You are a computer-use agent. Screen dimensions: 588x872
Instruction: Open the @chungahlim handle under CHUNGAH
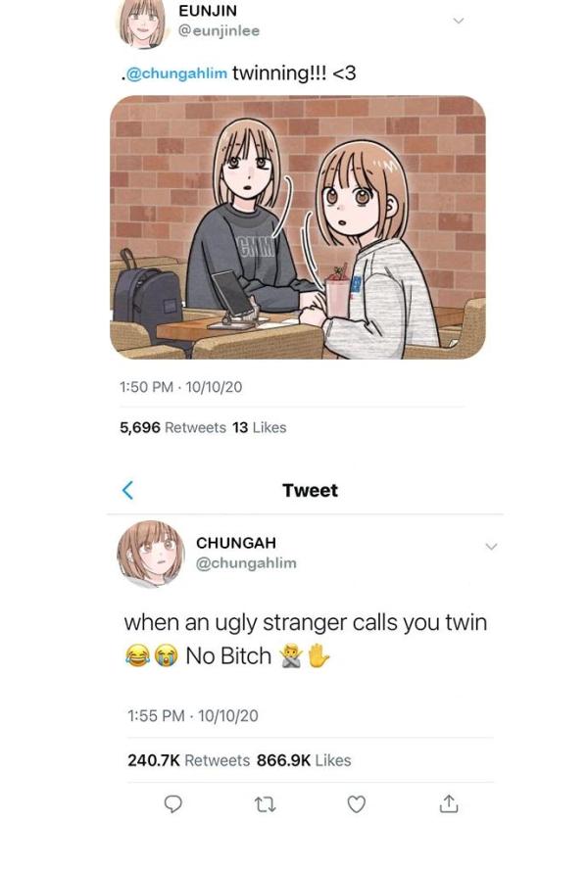click(246, 562)
